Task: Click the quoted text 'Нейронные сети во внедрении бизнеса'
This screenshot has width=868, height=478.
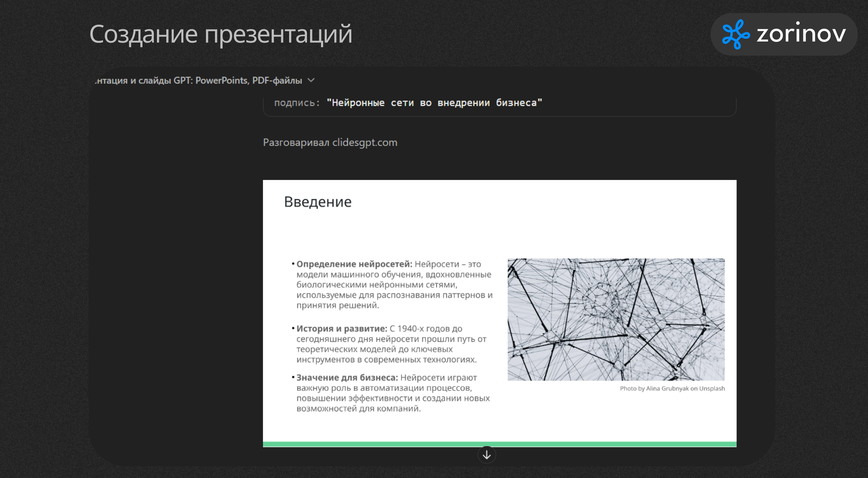Action: coord(434,103)
